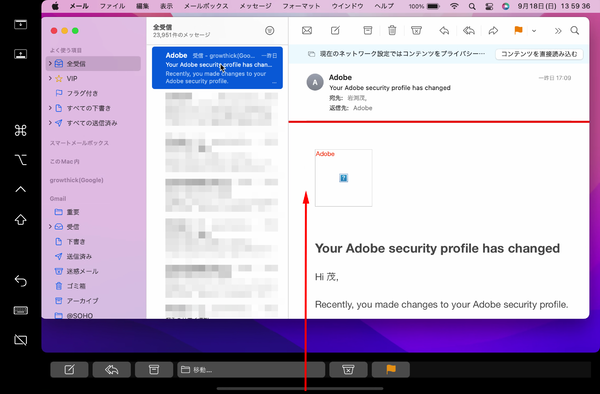Image resolution: width=600 pixels, height=394 pixels.
Task: Open Spotlight search in menu bar
Action: point(472,7)
